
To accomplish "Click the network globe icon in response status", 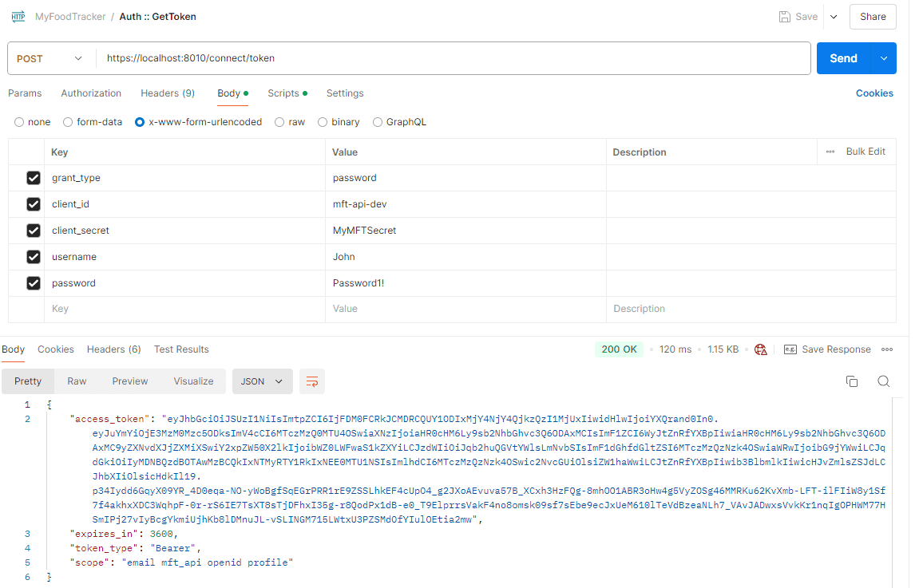I will [760, 349].
